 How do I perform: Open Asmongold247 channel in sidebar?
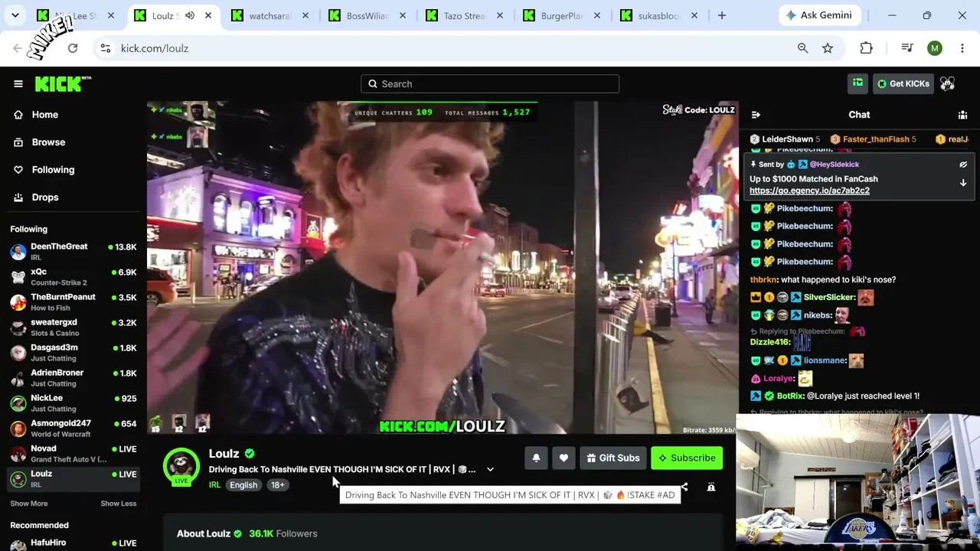(73, 428)
